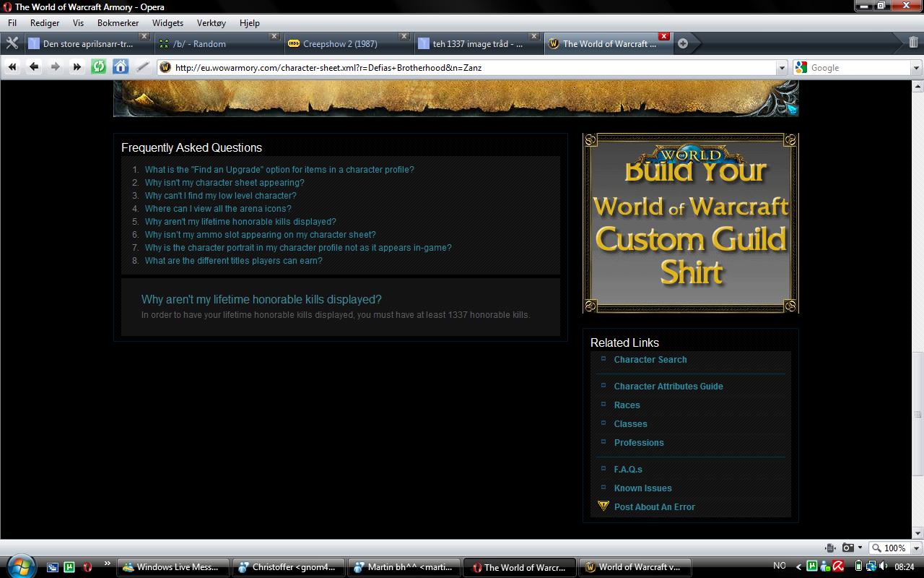This screenshot has height=578, width=924.
Task: Open the Professions related link
Action: pos(639,443)
